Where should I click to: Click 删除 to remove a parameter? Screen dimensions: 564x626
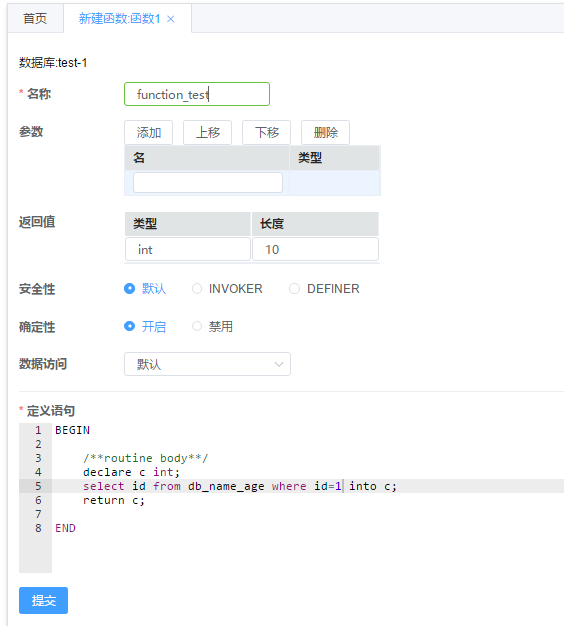pyautogui.click(x=326, y=132)
